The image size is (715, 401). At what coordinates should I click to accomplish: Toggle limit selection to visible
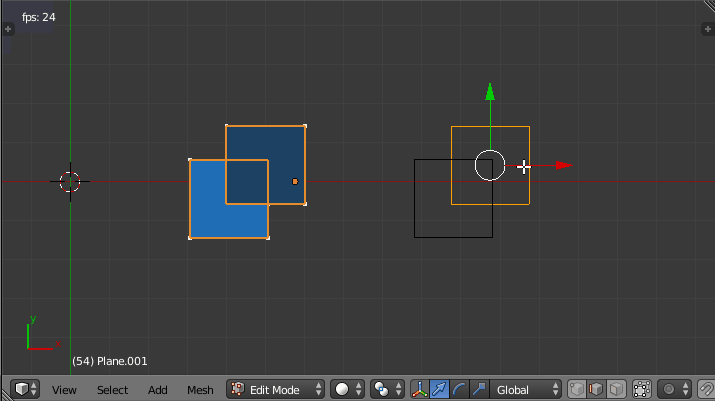click(x=642, y=389)
